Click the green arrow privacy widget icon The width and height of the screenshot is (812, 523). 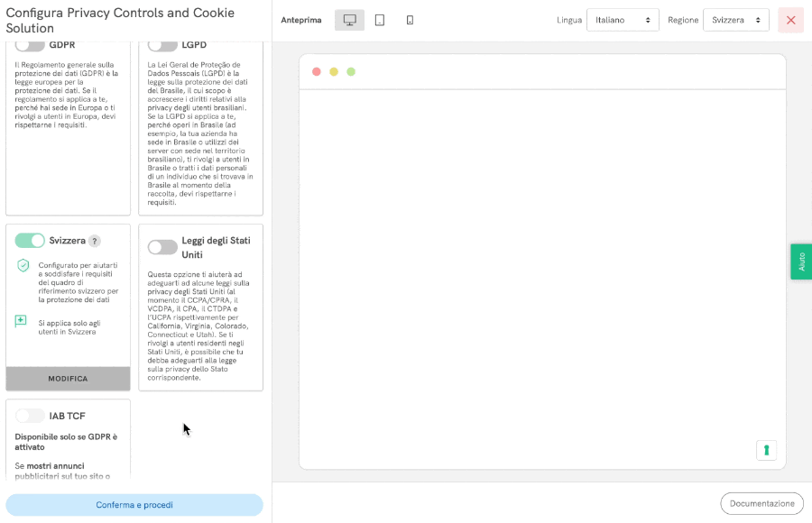(766, 450)
